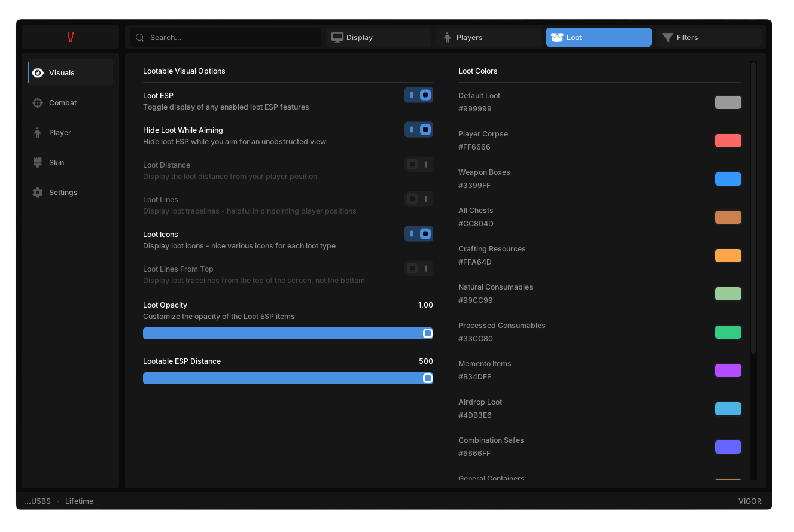The width and height of the screenshot is (794, 532).
Task: Click the #B34DFF hex value
Action: coord(475,377)
